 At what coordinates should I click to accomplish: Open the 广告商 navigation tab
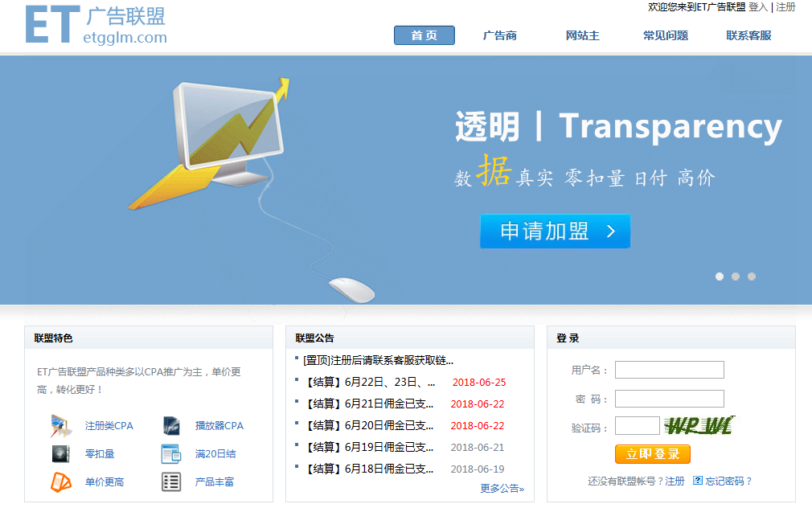(x=500, y=35)
